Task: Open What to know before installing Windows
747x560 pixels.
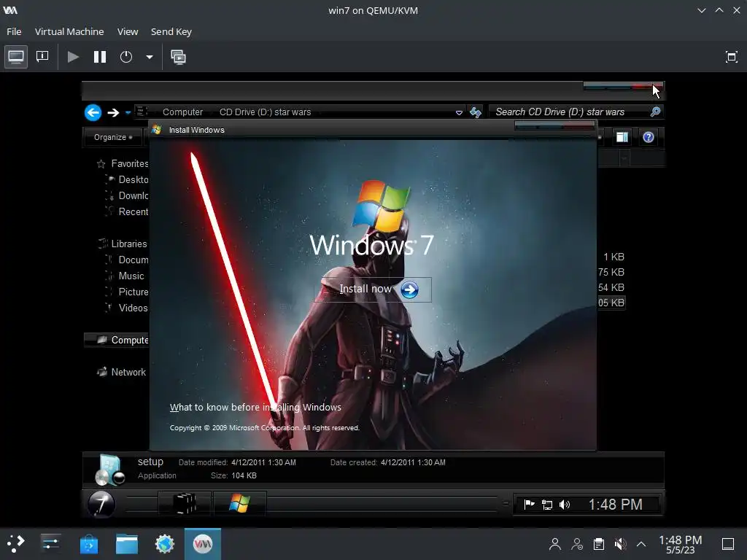Action: 255,407
